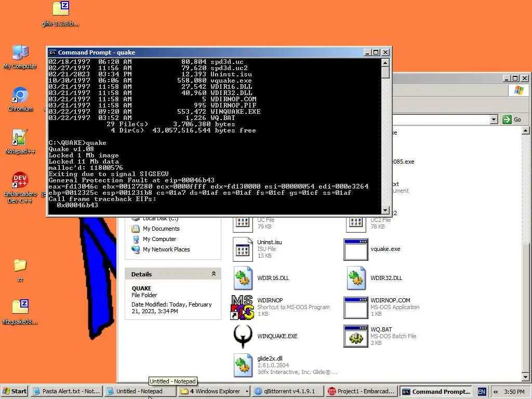Select WQ.BAT batch file icon
This screenshot has width=532, height=399.
(x=355, y=336)
